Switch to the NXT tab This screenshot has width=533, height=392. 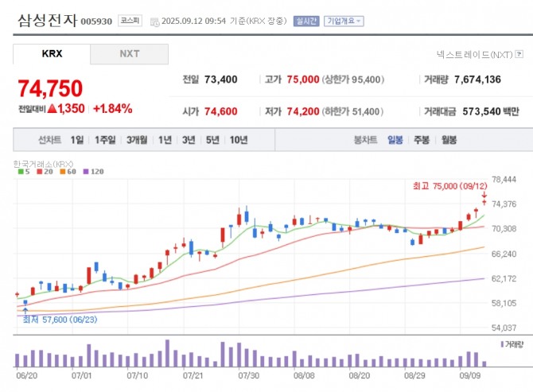(x=129, y=54)
